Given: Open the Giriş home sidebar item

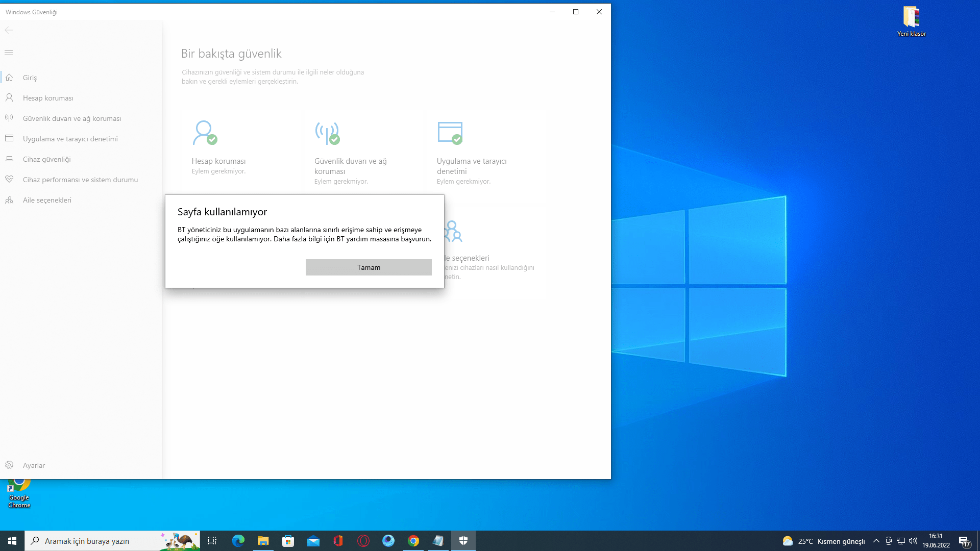Looking at the screenshot, I should (81, 78).
